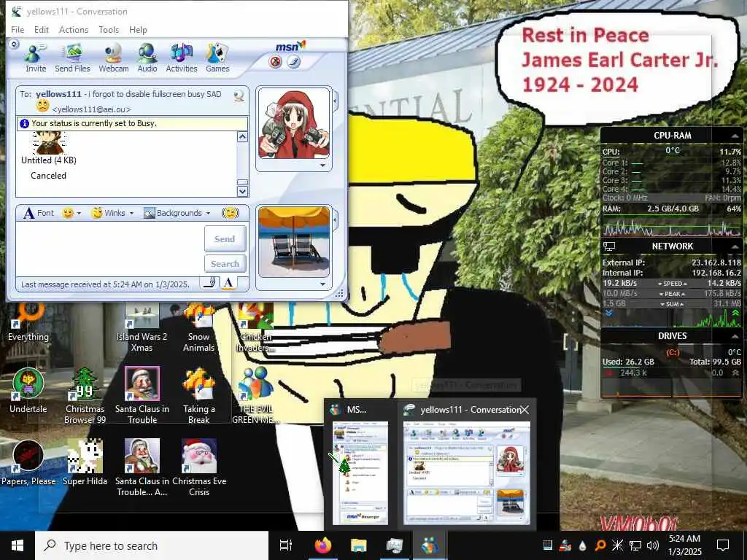Switch to text typing mode A icon
747x560 pixels.
[x=228, y=284]
